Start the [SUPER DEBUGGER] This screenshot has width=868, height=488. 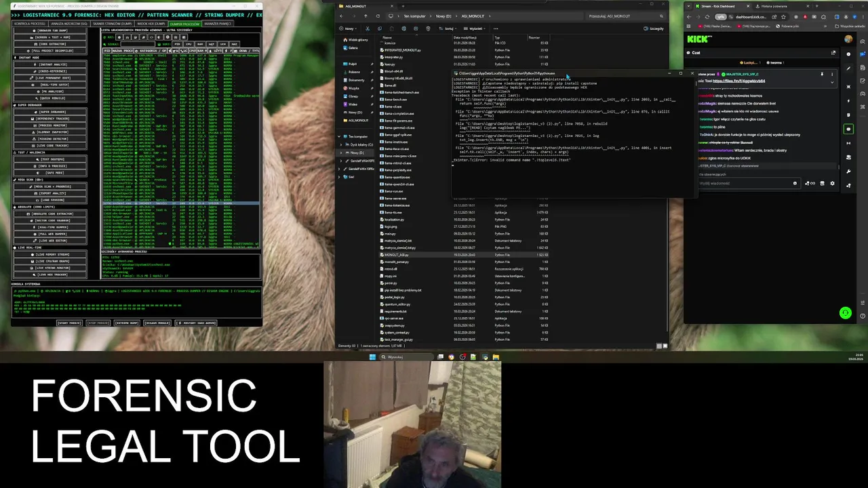click(x=50, y=112)
